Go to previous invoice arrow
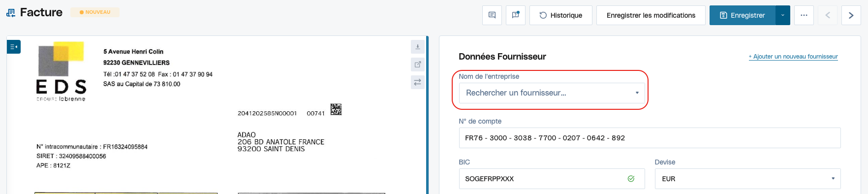Screen dimensions: 868x194 [x=828, y=15]
